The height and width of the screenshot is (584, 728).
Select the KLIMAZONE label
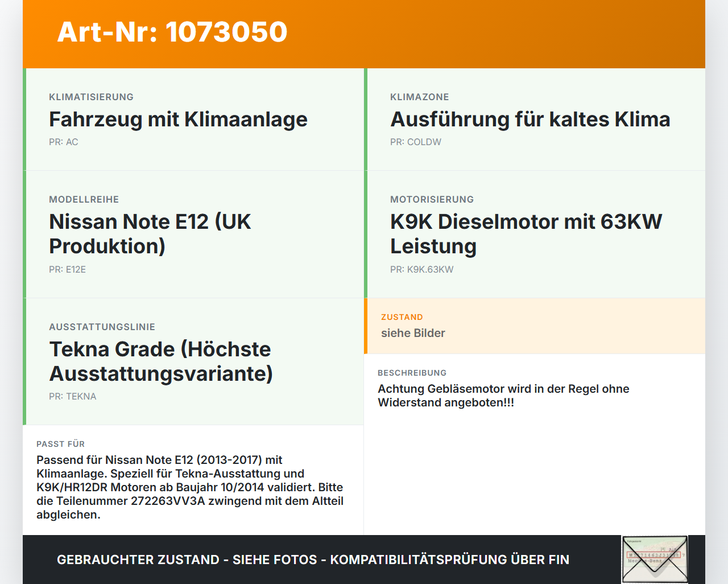[x=419, y=97]
